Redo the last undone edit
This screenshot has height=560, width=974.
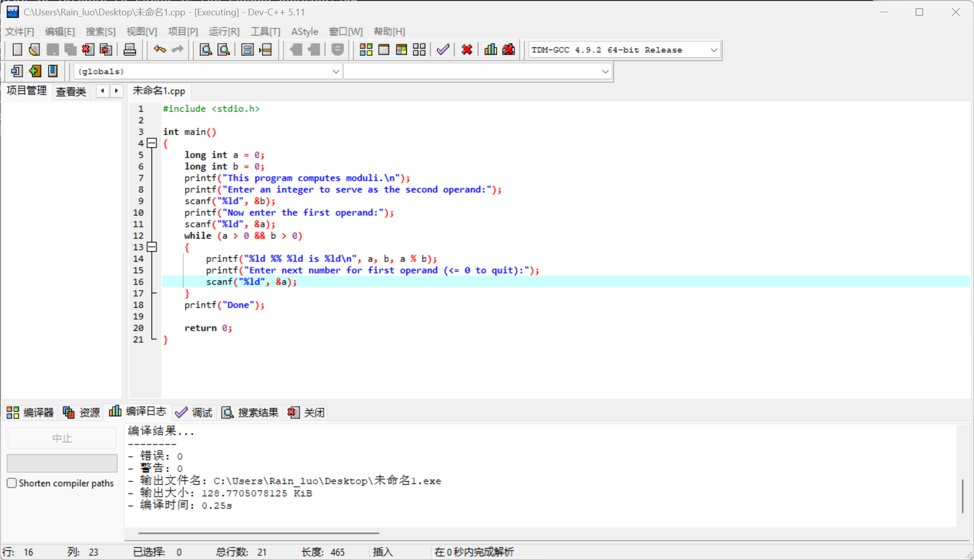click(178, 50)
